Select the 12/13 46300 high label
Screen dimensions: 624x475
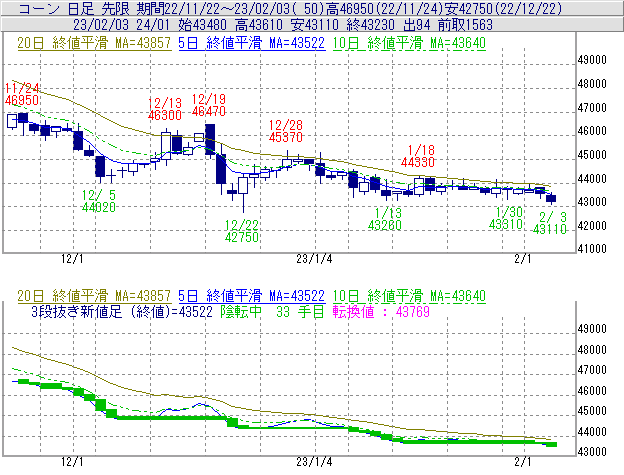tap(165, 109)
